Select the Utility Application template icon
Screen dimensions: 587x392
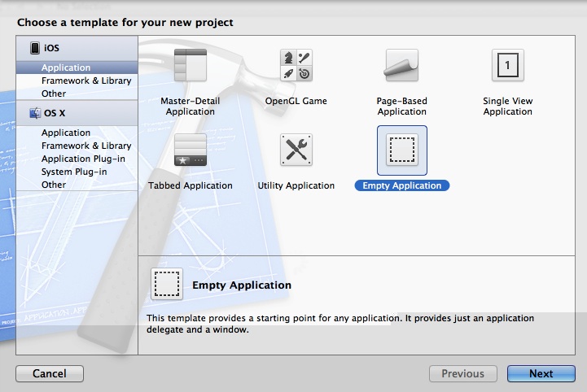[296, 150]
